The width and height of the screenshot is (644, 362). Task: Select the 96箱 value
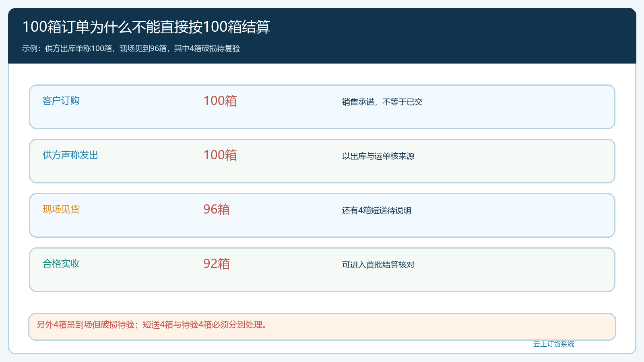coord(217,209)
